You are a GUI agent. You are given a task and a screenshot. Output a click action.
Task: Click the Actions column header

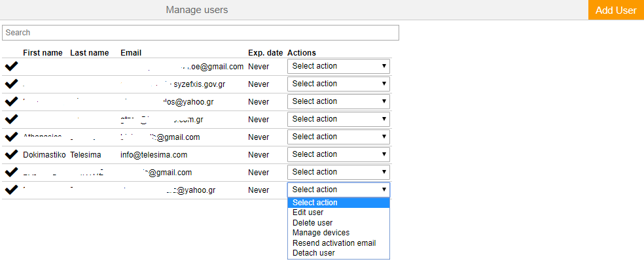pyautogui.click(x=302, y=53)
